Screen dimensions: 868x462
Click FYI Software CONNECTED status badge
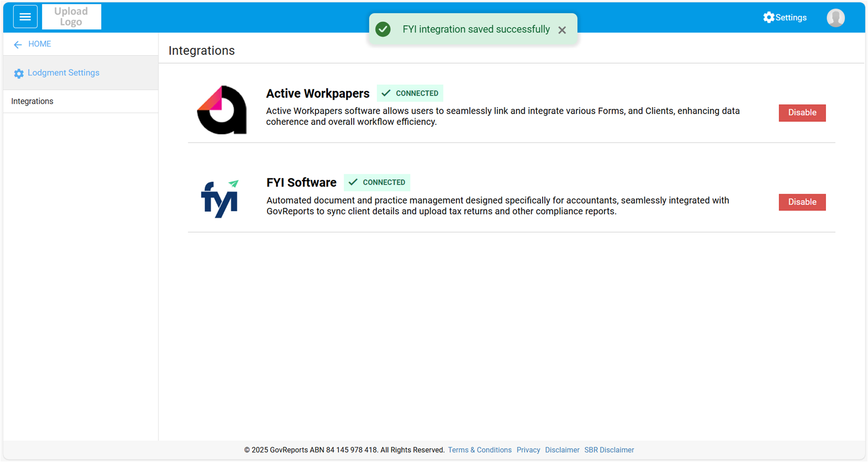click(377, 183)
